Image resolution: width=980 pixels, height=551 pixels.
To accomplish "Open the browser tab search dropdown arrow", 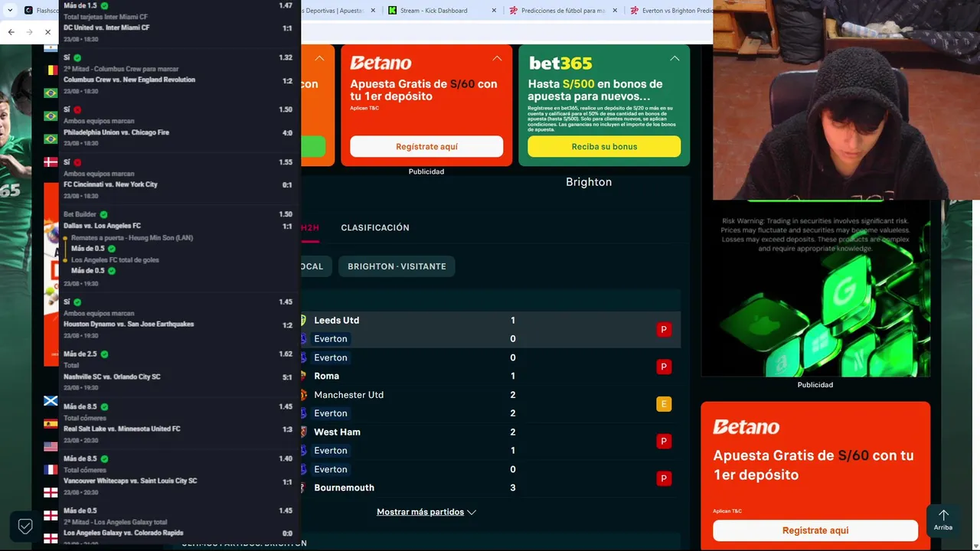I will 10,10.
